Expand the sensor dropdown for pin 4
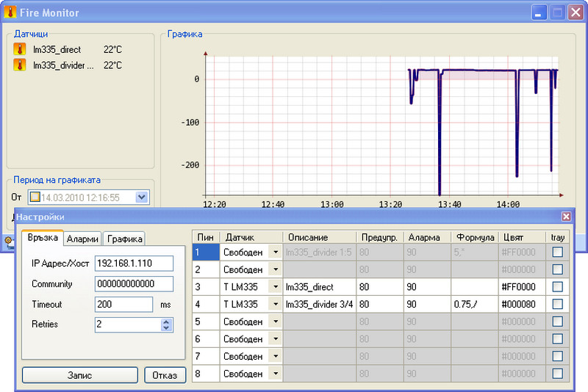This screenshot has height=392, width=588. coord(275,305)
